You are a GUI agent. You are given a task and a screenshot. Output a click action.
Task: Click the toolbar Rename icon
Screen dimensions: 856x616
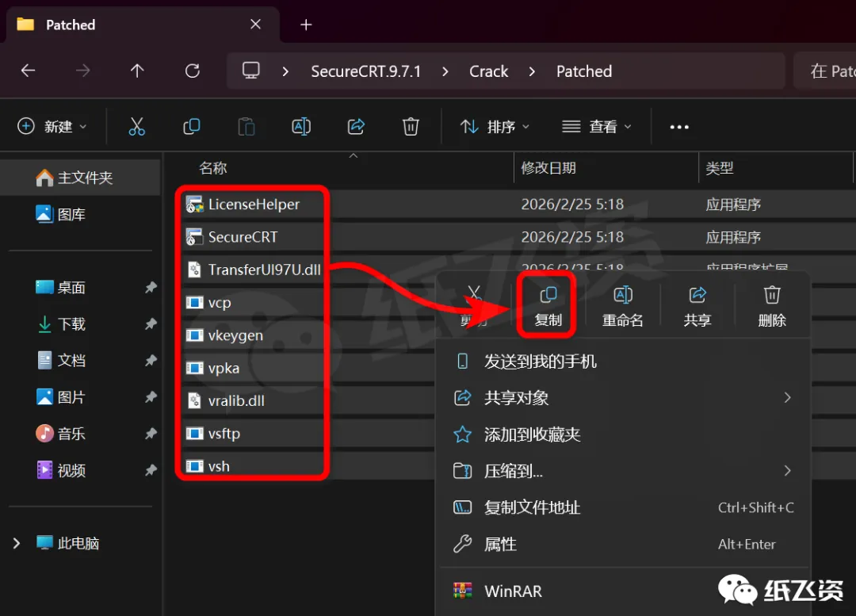click(x=301, y=127)
